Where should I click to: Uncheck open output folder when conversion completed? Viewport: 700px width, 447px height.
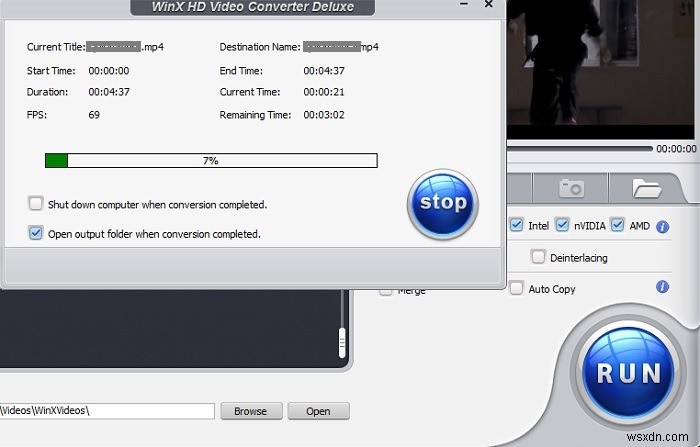pos(36,233)
